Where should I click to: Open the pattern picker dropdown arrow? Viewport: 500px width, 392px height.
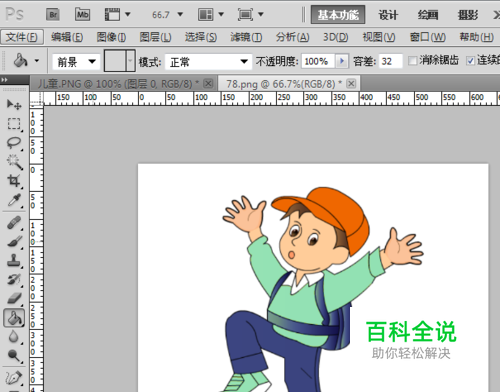tap(130, 60)
